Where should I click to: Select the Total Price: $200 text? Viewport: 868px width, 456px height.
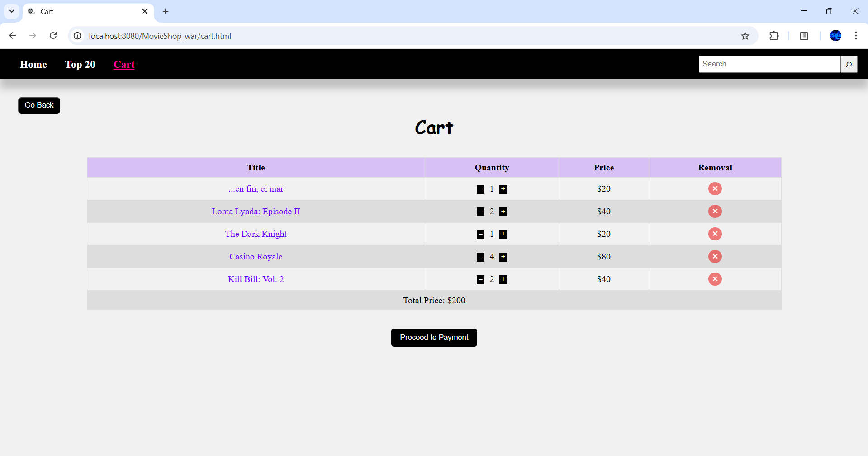(x=434, y=301)
